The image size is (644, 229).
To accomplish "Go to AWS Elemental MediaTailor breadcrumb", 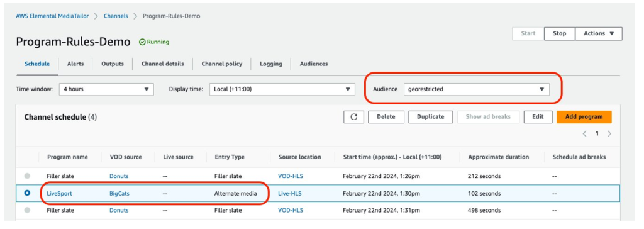I will (53, 16).
